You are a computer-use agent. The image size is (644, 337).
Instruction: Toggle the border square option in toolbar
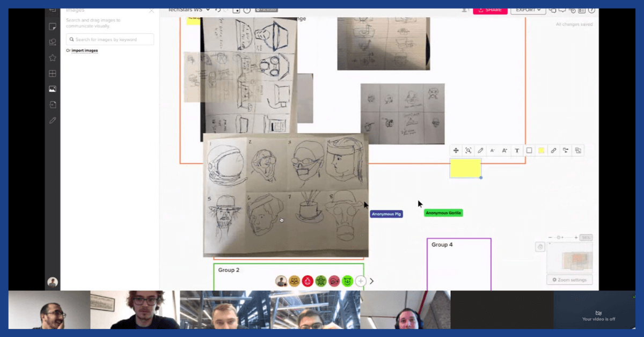pos(529,151)
